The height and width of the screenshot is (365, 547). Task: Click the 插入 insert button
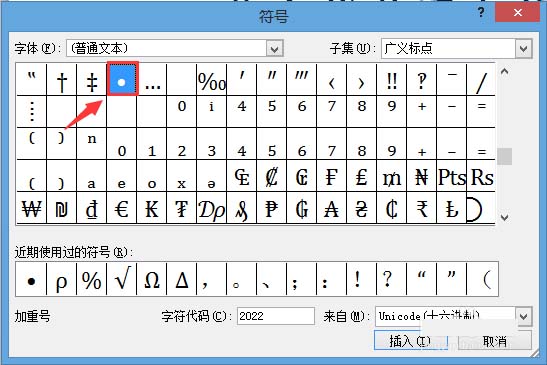coord(411,341)
